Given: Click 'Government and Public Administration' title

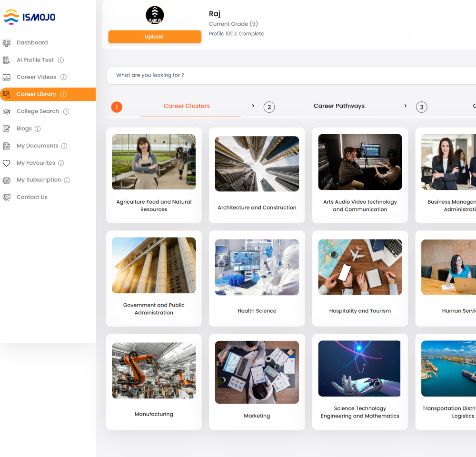Looking at the screenshot, I should tap(154, 309).
